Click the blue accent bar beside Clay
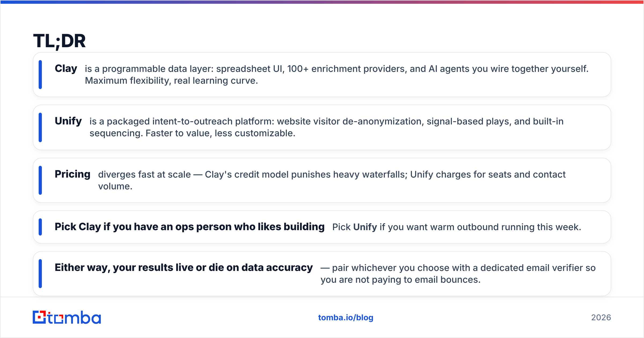 pos(40,75)
